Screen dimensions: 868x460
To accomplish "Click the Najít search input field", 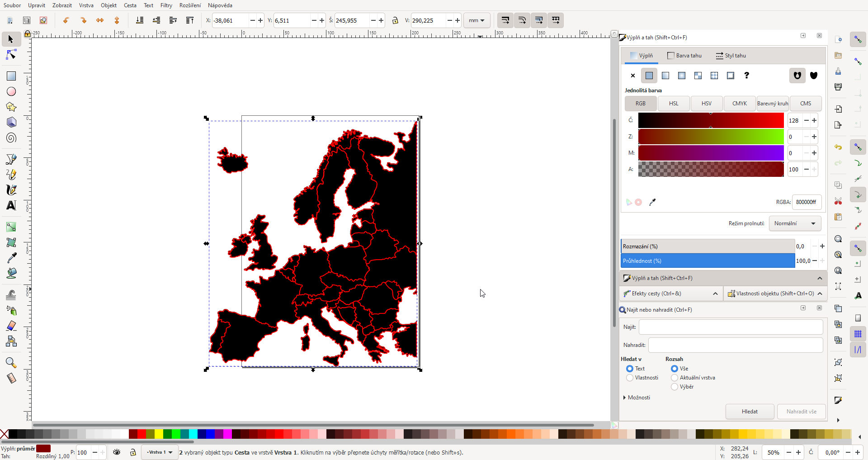I will pos(731,327).
